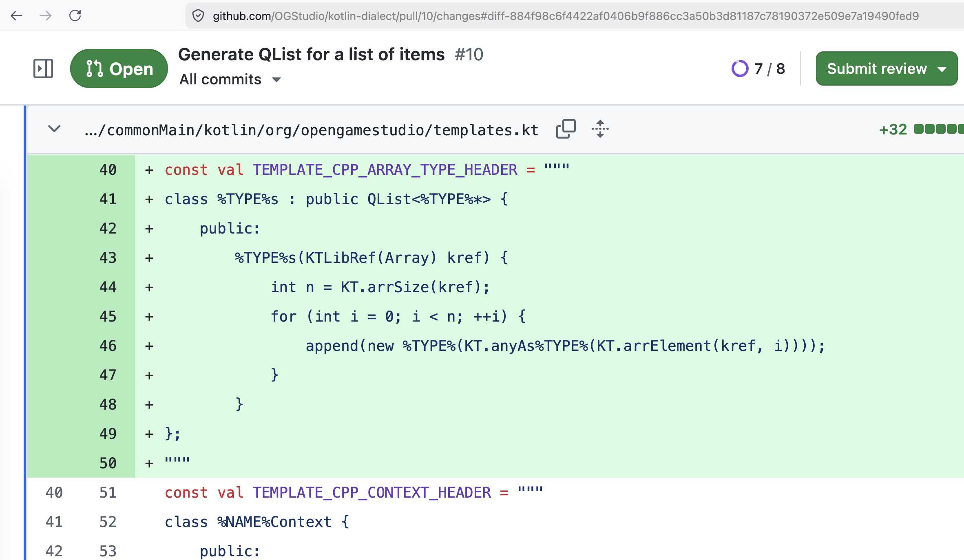
Task: Click the 'class %TYPE%s : public QList' line
Action: (x=337, y=199)
